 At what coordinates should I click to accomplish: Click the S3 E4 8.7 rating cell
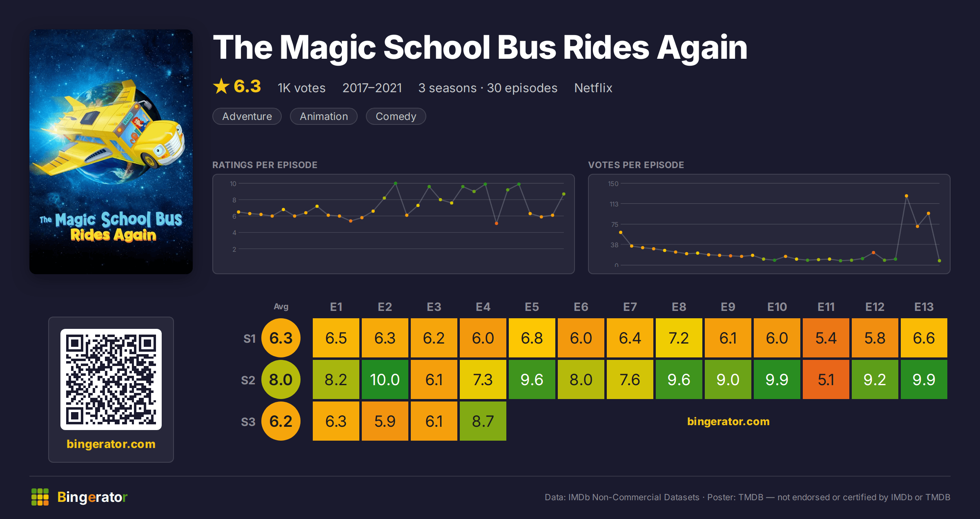tap(483, 421)
